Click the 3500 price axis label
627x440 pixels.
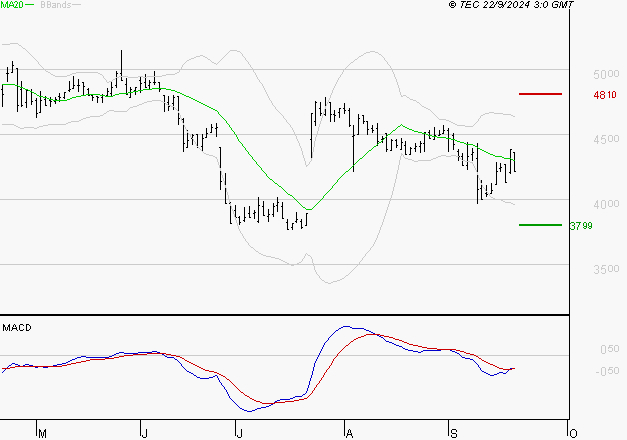[606, 269]
